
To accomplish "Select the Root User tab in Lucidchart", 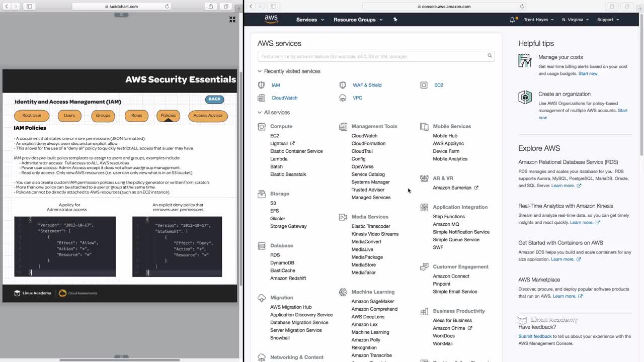I will tap(32, 116).
